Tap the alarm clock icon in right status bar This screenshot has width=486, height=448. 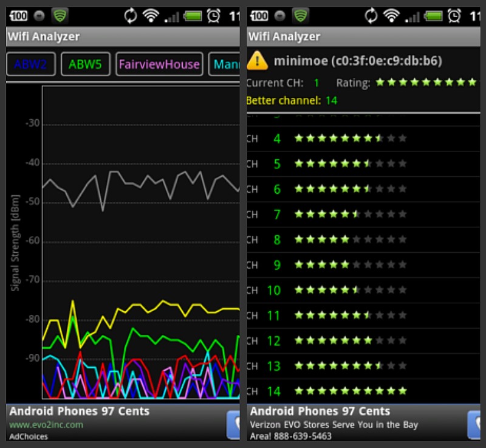pos(454,16)
